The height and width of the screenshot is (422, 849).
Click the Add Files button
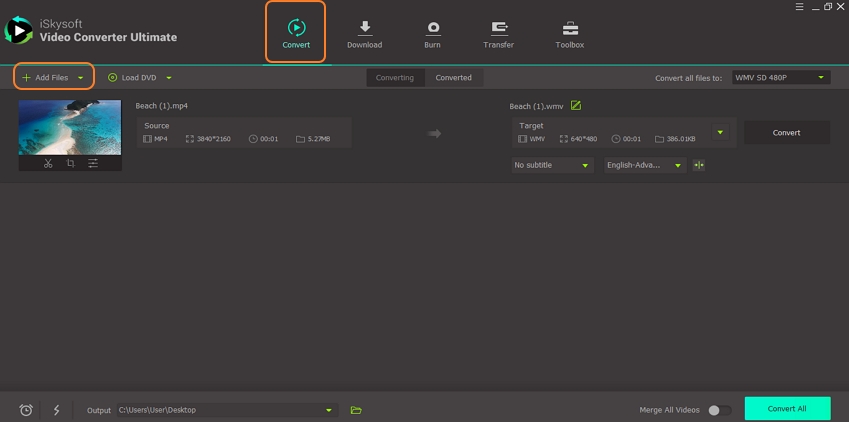pos(46,77)
